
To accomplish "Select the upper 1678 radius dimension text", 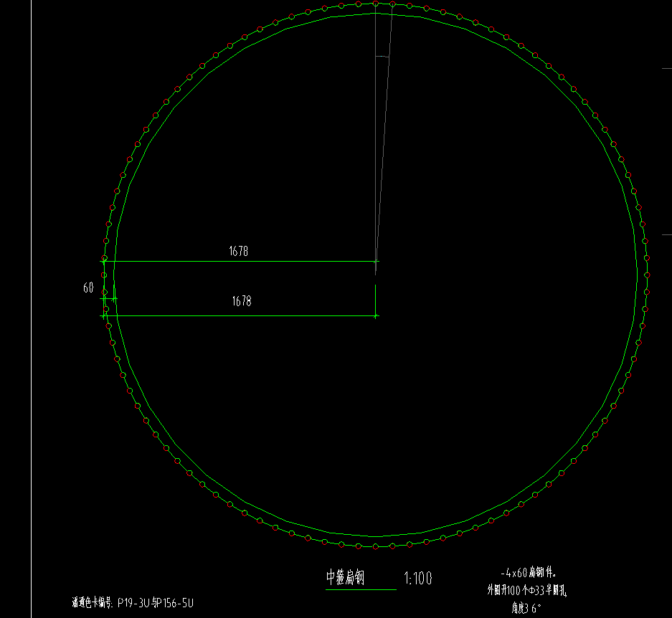I will pos(238,251).
